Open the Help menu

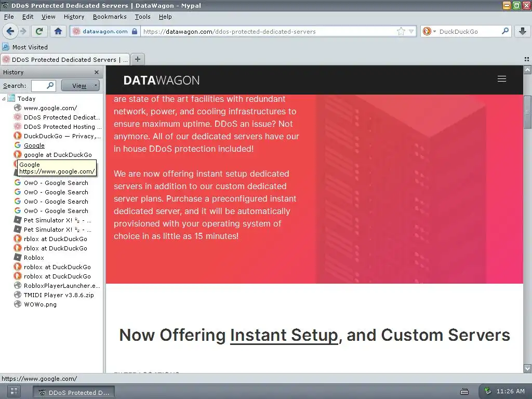point(165,17)
